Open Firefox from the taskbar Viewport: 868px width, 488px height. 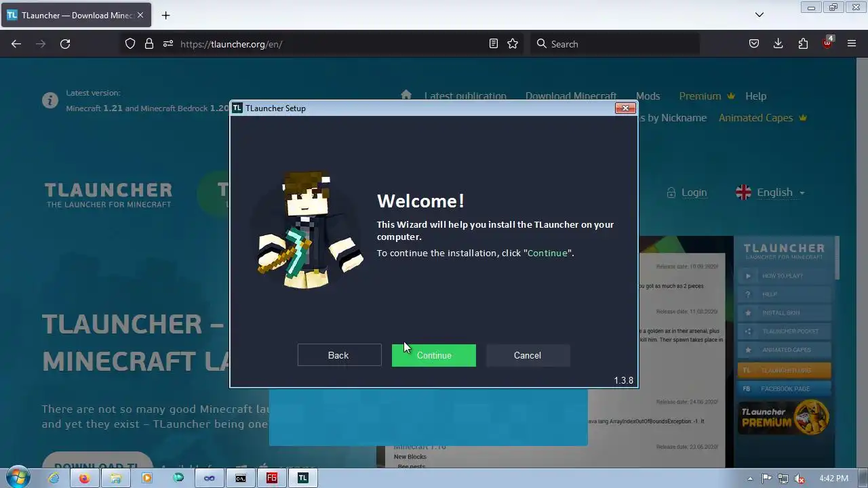pyautogui.click(x=84, y=478)
